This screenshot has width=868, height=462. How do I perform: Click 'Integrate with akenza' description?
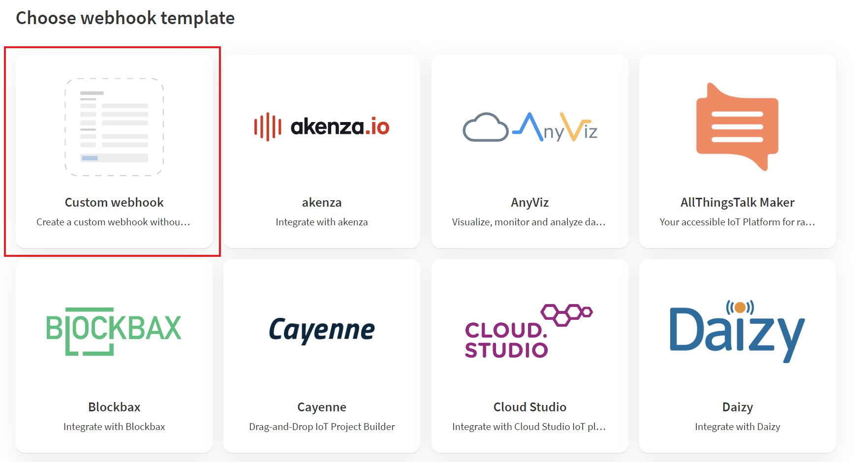(322, 222)
